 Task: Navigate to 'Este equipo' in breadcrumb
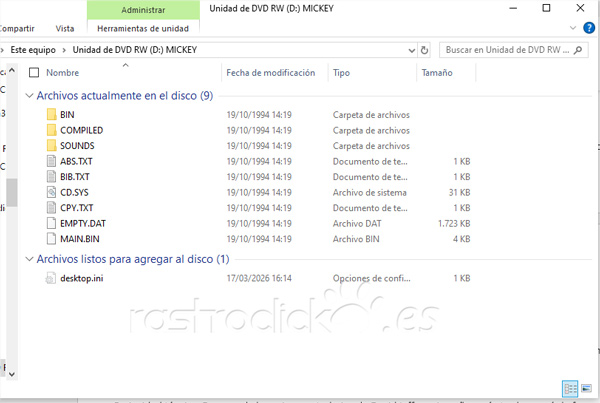[33, 49]
